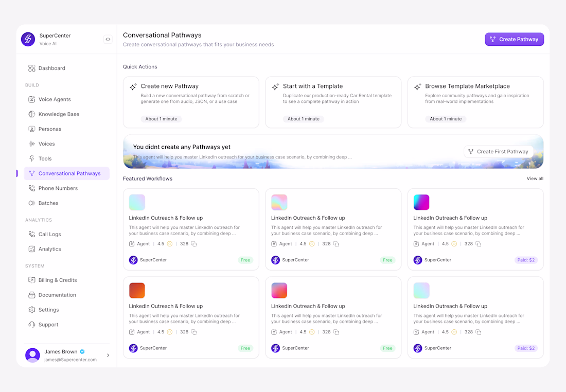Click 'james@Supercenter.com' email text
This screenshot has height=392, width=566.
pyautogui.click(x=70, y=360)
